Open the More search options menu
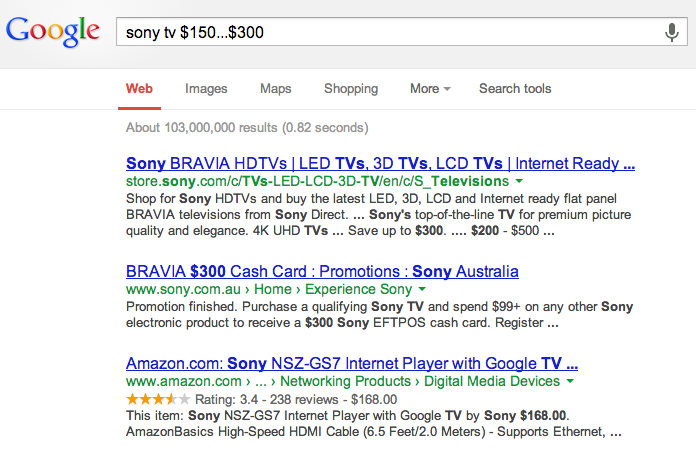Image resolution: width=696 pixels, height=453 pixels. [x=430, y=89]
